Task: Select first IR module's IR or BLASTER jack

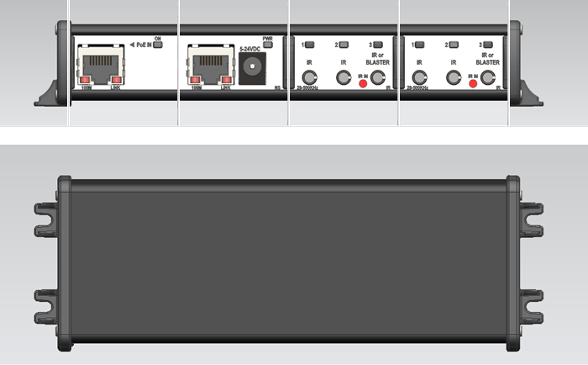Action: click(x=378, y=77)
